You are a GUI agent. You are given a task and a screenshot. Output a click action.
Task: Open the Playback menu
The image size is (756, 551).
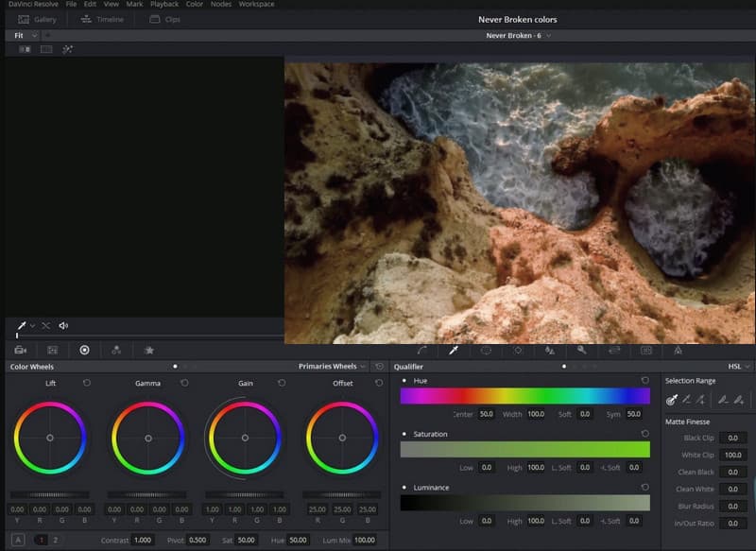pos(163,5)
